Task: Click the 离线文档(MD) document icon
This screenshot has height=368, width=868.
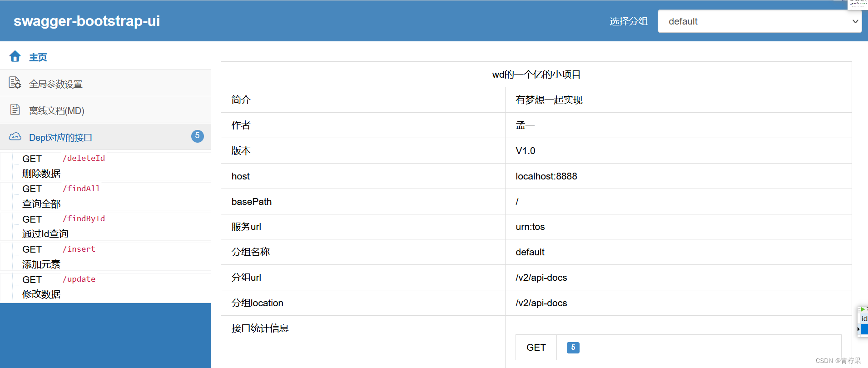Action: click(15, 109)
